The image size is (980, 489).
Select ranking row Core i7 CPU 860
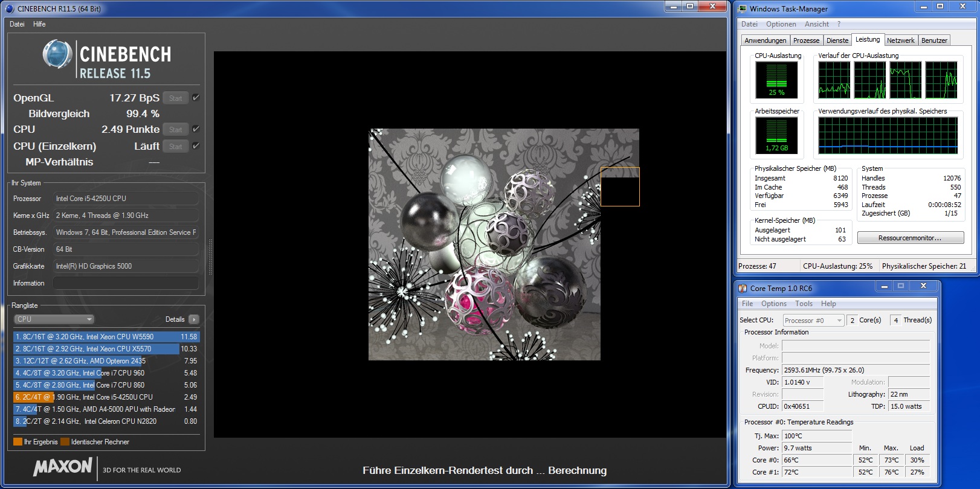click(x=106, y=385)
